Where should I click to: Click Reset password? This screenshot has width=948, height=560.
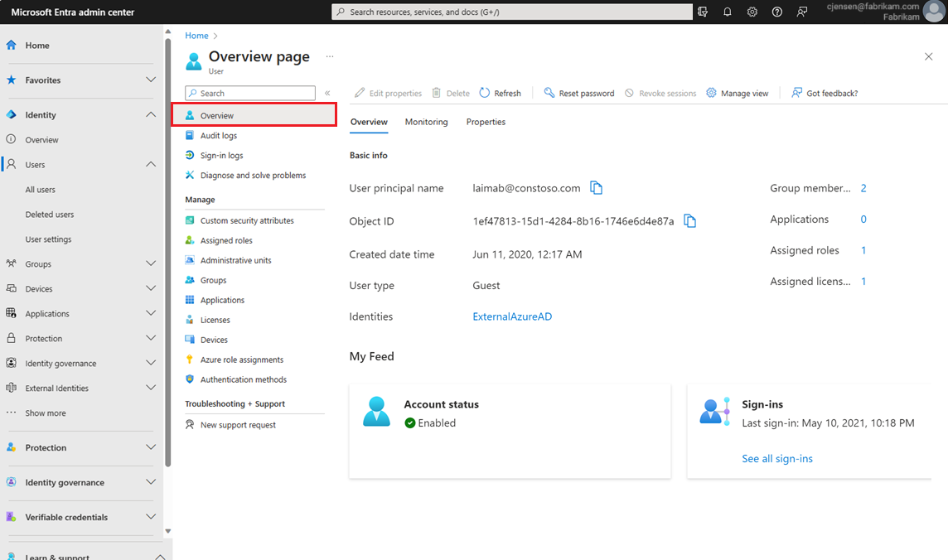tap(579, 93)
